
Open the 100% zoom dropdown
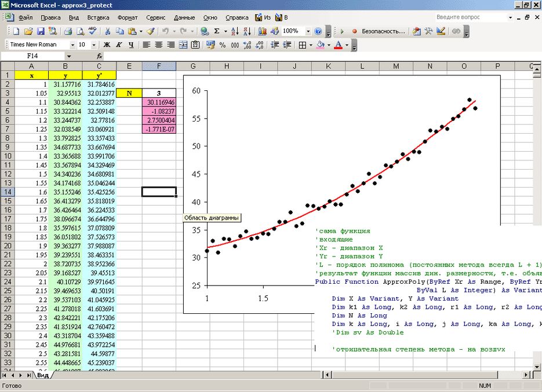tap(308, 31)
